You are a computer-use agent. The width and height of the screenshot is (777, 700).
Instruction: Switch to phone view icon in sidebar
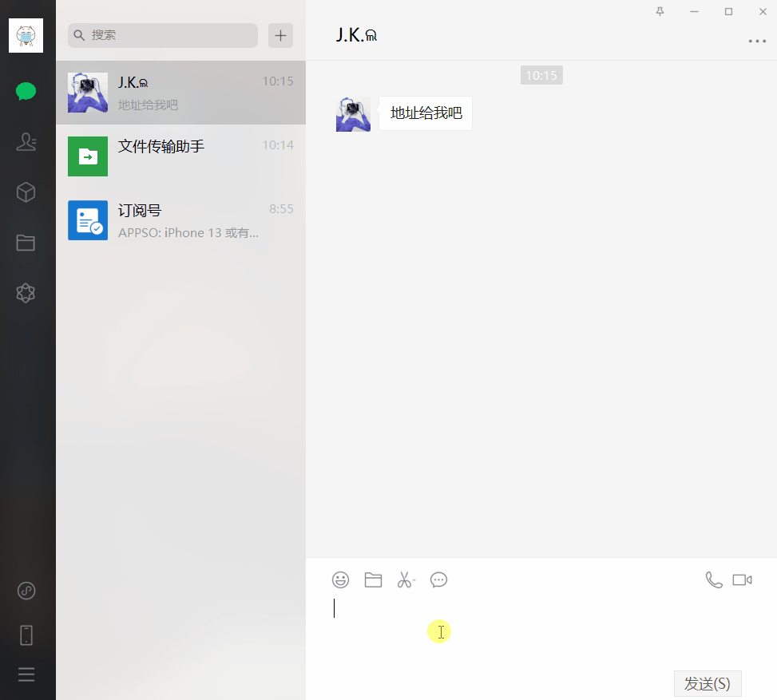(26, 635)
